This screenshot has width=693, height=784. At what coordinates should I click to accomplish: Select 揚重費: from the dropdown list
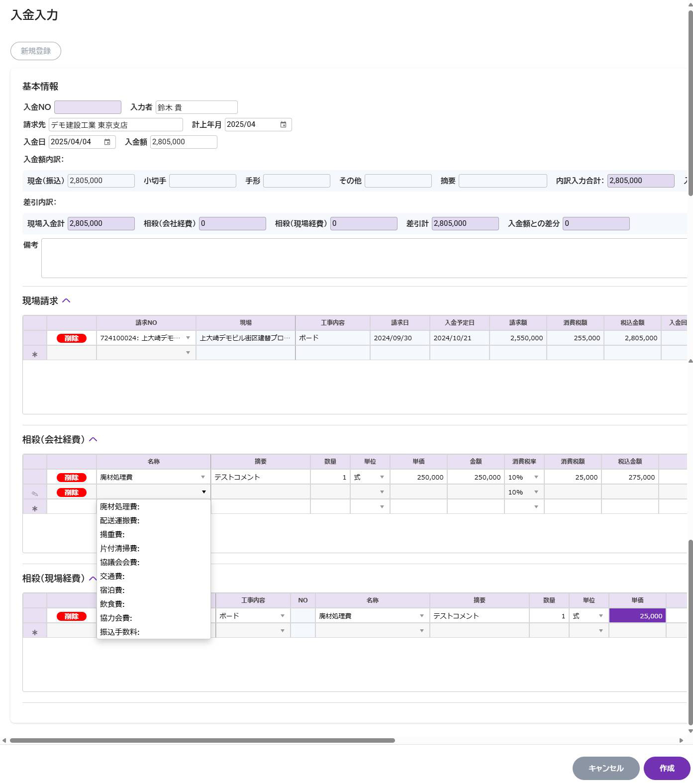click(x=154, y=534)
